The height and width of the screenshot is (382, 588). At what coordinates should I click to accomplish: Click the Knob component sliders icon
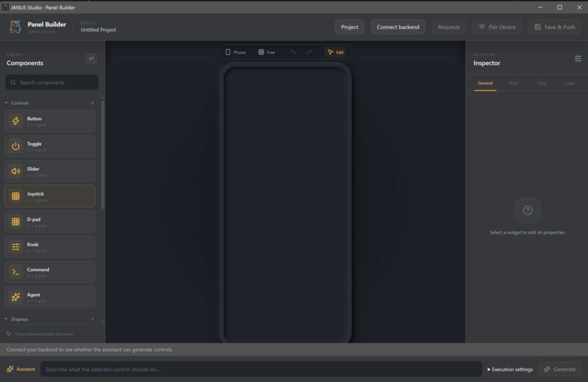15,247
